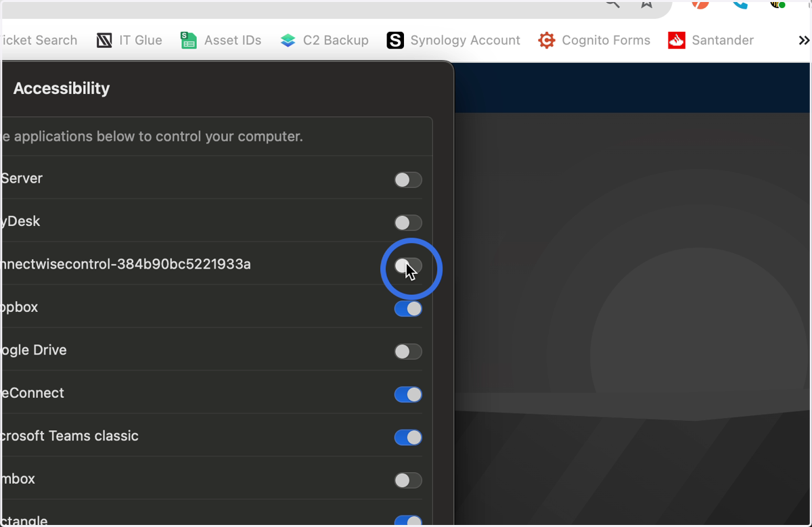Open the Cognito Forms bookmark
This screenshot has width=812, height=527.
(594, 41)
